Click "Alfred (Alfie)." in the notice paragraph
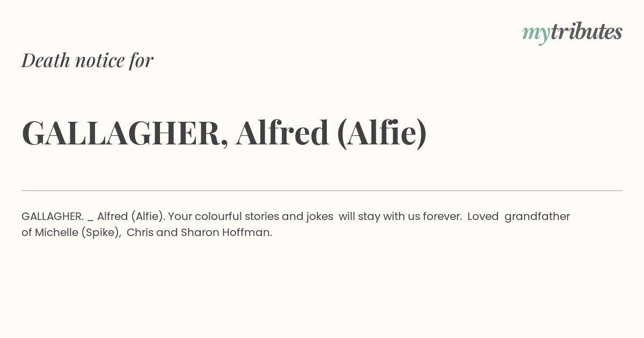This screenshot has height=338, width=644. pos(131,216)
